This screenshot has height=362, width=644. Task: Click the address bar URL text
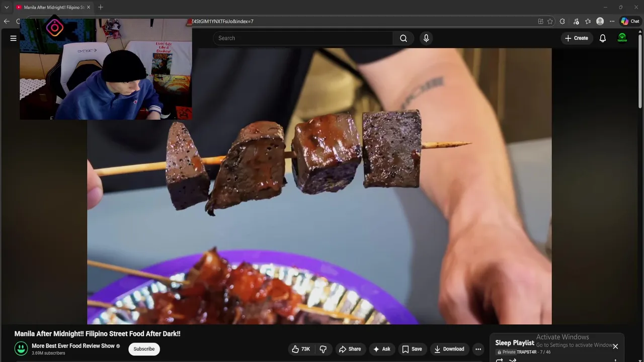click(222, 21)
